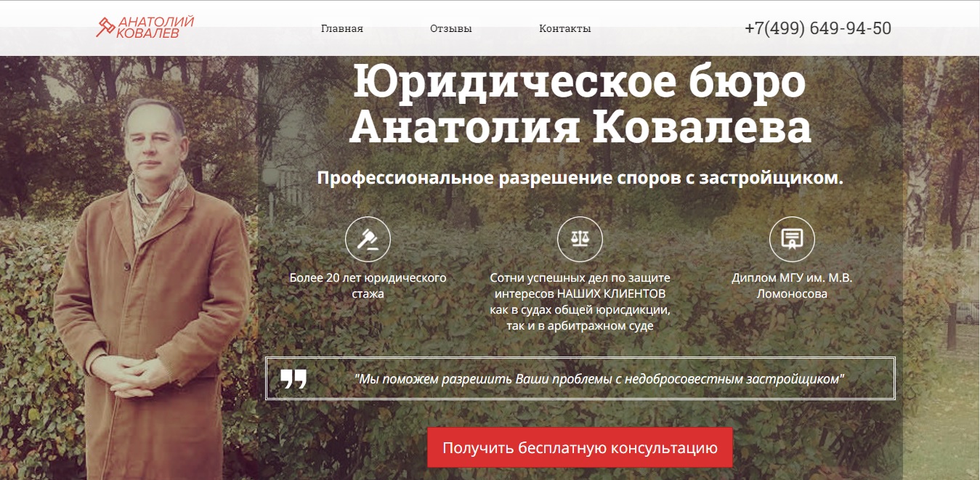Click the subtitle Профессиональное разрешение споров с застройщиком
The image size is (980, 480).
click(580, 178)
